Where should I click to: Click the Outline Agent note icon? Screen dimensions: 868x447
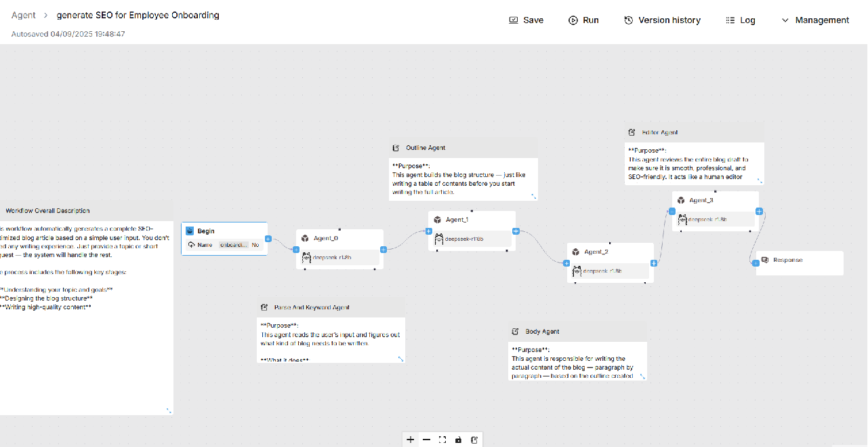(x=396, y=147)
